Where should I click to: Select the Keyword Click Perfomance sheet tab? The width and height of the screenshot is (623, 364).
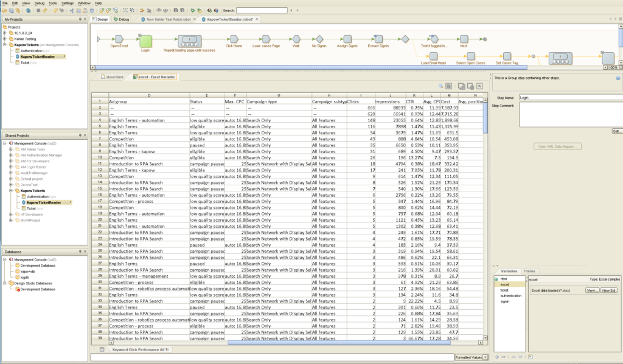coord(141,349)
